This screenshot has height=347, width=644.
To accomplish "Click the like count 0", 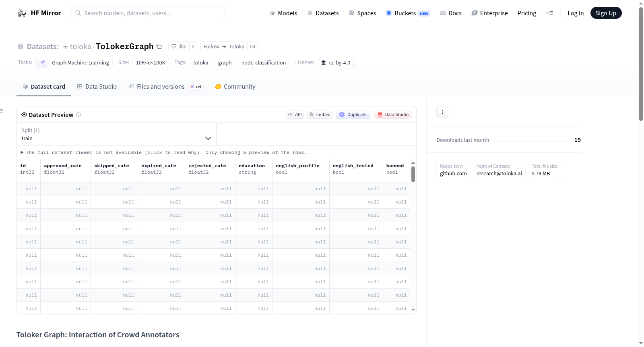I will [193, 46].
